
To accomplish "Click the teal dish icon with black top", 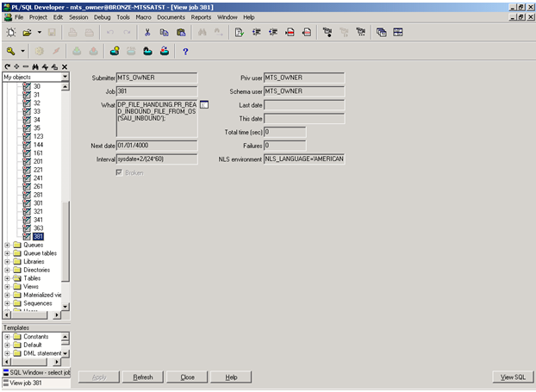I will tap(147, 52).
